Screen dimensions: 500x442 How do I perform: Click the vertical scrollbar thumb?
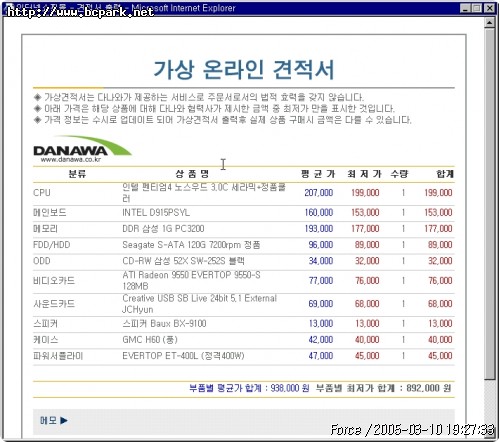pyautogui.click(x=489, y=203)
